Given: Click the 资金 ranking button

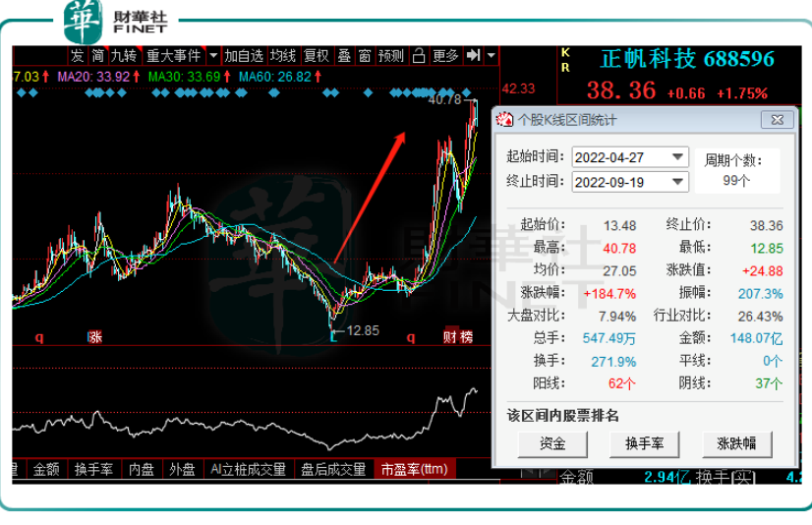Looking at the screenshot, I should pos(552,443).
